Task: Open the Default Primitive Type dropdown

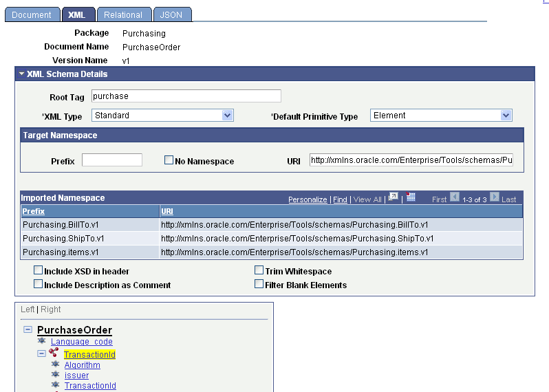Action: tap(441, 116)
